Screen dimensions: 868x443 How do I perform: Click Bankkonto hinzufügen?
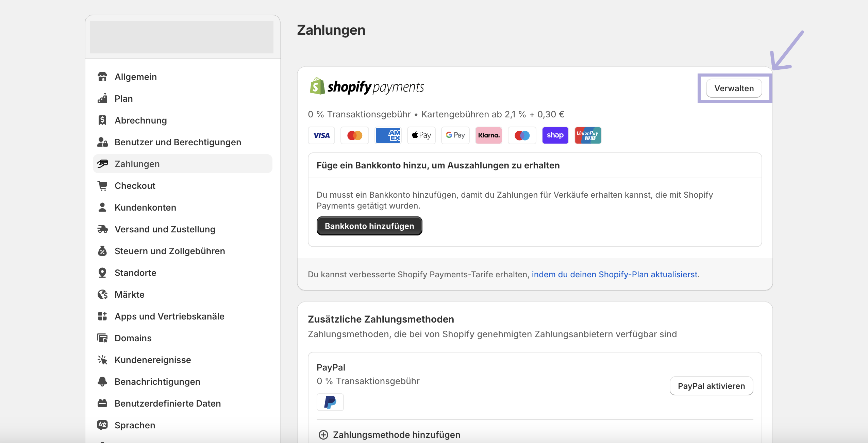[369, 226]
